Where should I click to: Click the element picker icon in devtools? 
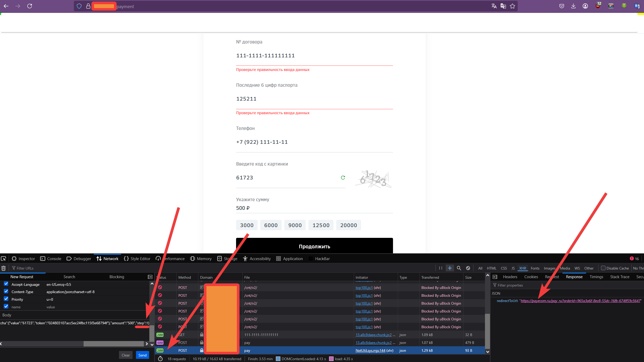click(4, 259)
